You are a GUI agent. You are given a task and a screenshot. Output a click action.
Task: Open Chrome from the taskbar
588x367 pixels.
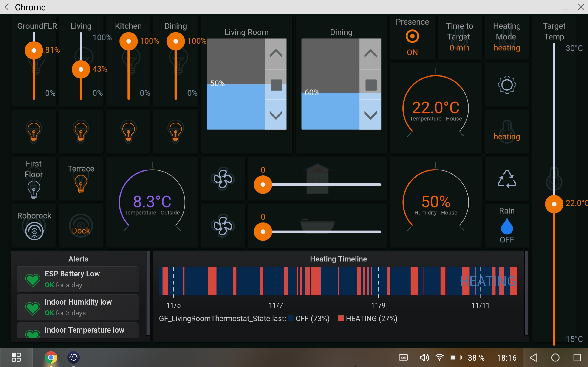51,357
